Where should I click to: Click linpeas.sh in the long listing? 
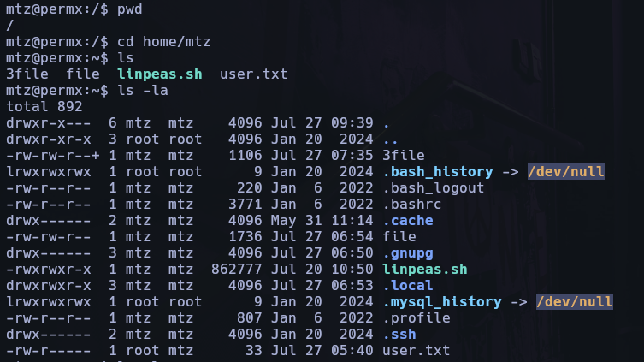pos(425,270)
